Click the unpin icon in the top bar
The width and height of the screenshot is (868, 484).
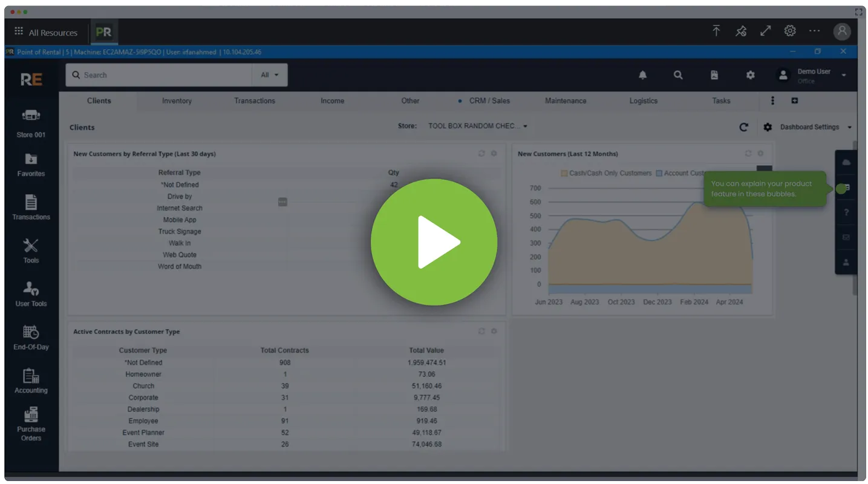coord(741,31)
